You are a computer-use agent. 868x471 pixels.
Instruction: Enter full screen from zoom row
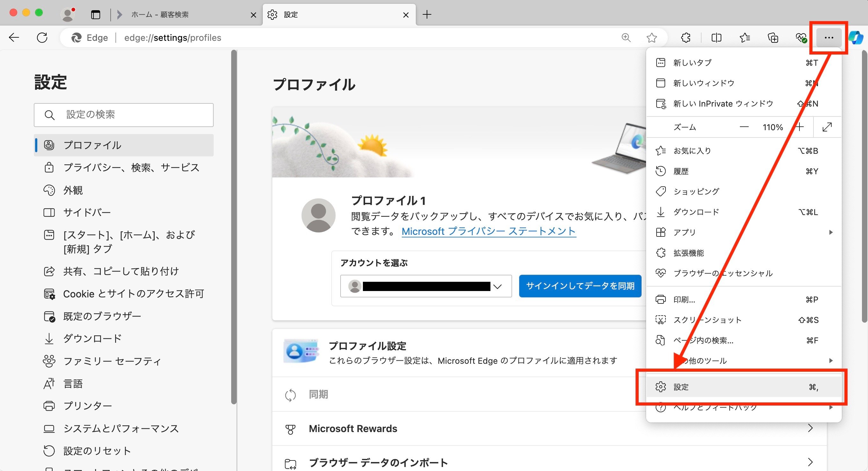click(827, 127)
